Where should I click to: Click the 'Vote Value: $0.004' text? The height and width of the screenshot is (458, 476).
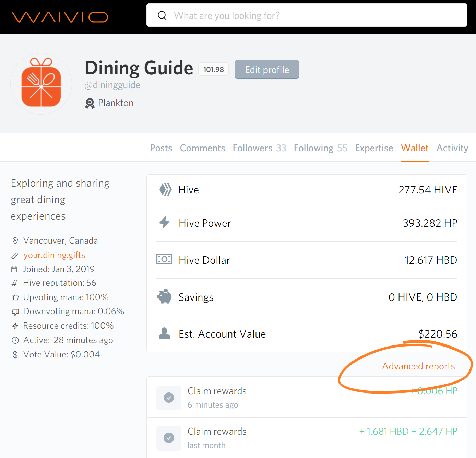click(x=61, y=354)
